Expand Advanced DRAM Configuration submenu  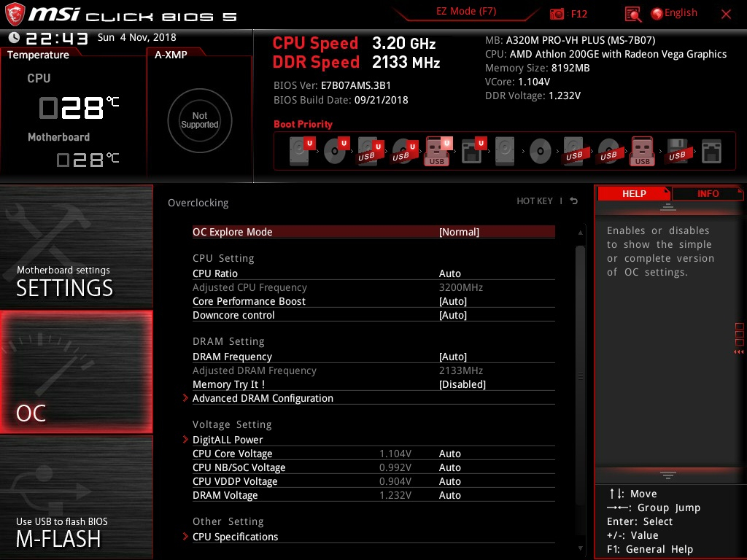[263, 398]
